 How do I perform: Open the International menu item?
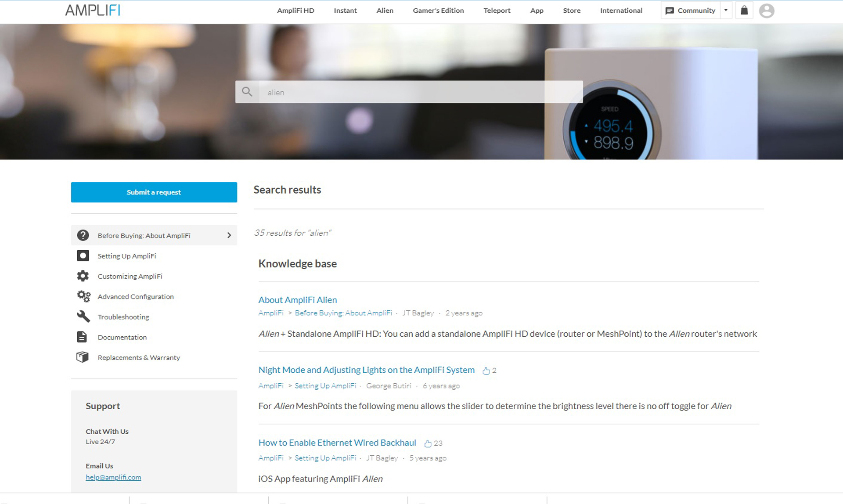click(x=621, y=11)
